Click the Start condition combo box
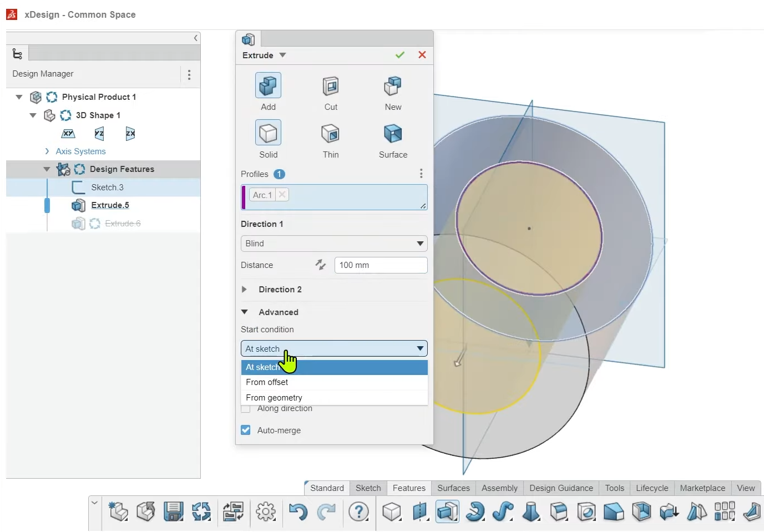The width and height of the screenshot is (764, 532). tap(334, 348)
